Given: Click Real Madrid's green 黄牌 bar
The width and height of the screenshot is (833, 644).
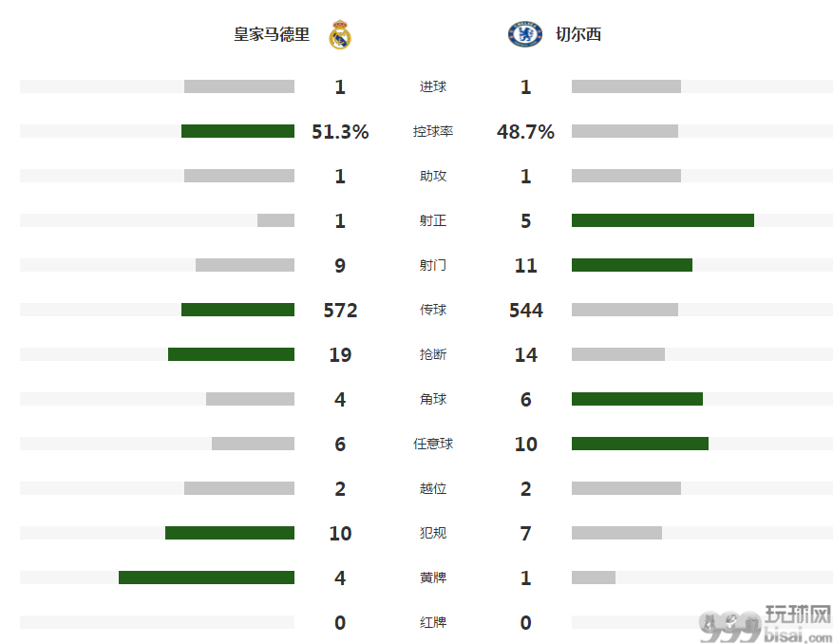Looking at the screenshot, I should (x=206, y=578).
